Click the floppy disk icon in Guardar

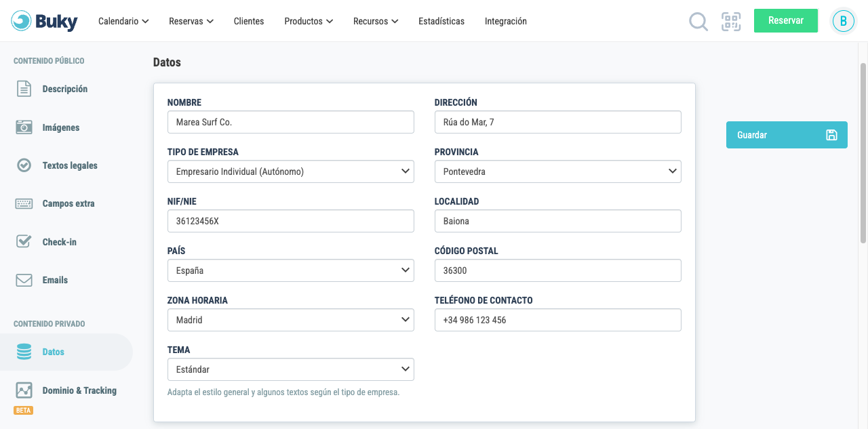[832, 135]
